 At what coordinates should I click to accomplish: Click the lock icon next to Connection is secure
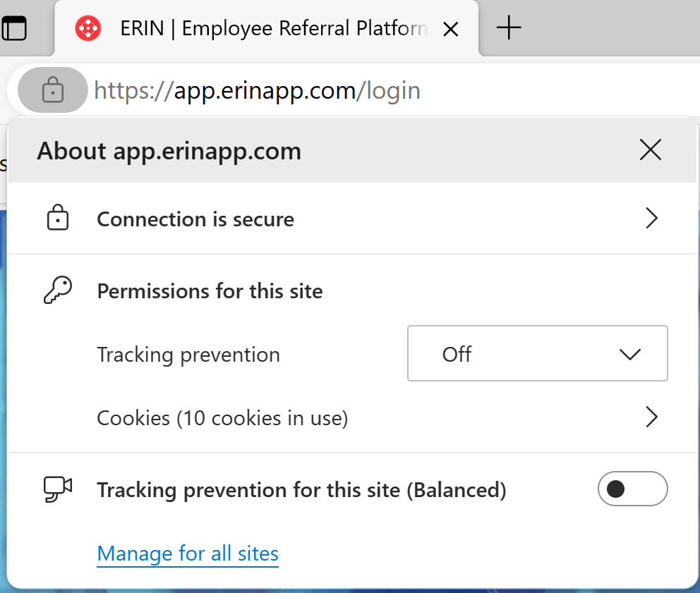57,218
